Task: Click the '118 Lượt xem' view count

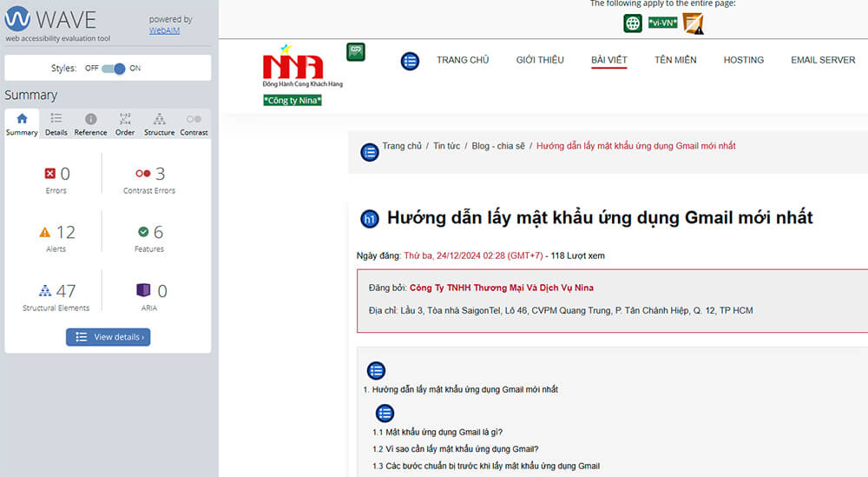Action: [577, 255]
